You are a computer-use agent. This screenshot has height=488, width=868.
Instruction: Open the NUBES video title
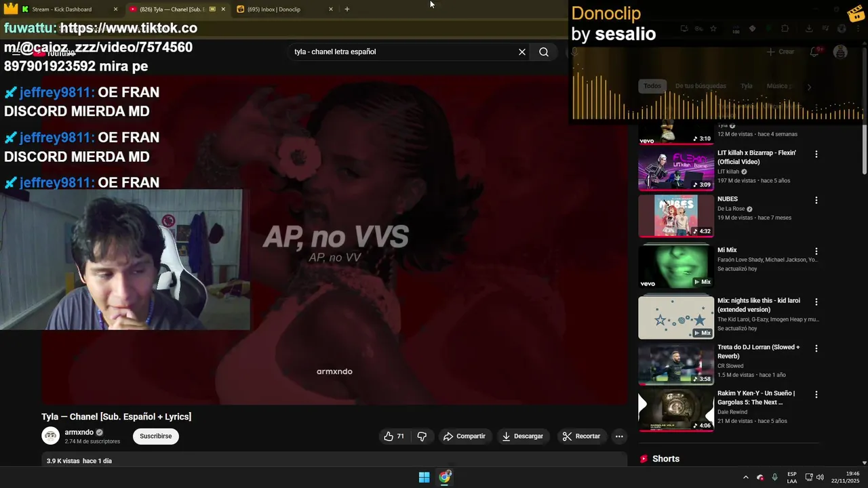[x=728, y=199]
